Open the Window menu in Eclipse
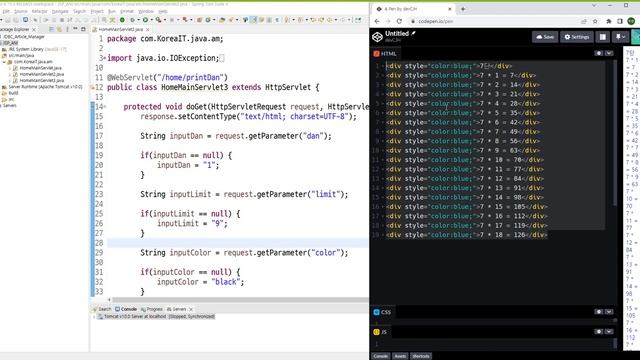The height and width of the screenshot is (360, 640). tap(146, 11)
